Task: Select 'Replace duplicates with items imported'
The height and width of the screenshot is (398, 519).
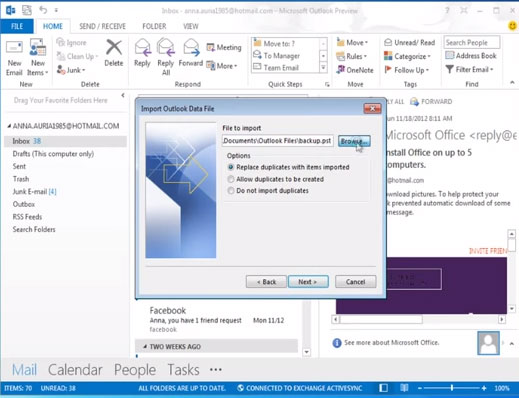Action: (x=231, y=167)
